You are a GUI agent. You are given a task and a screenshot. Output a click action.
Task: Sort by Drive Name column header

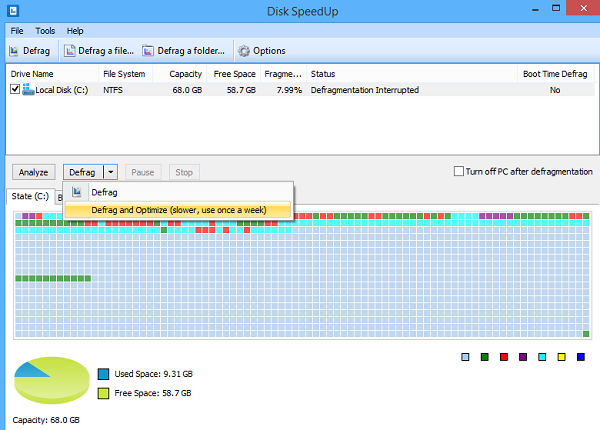click(x=52, y=74)
